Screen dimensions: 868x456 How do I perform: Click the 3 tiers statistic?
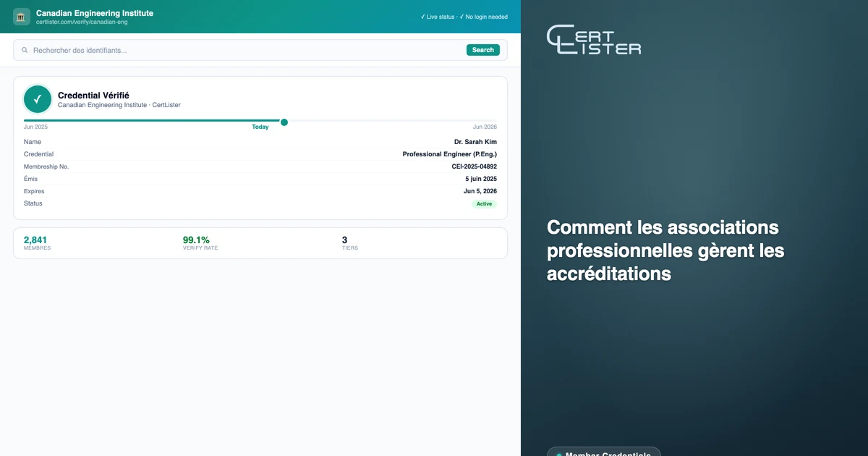[x=350, y=242]
